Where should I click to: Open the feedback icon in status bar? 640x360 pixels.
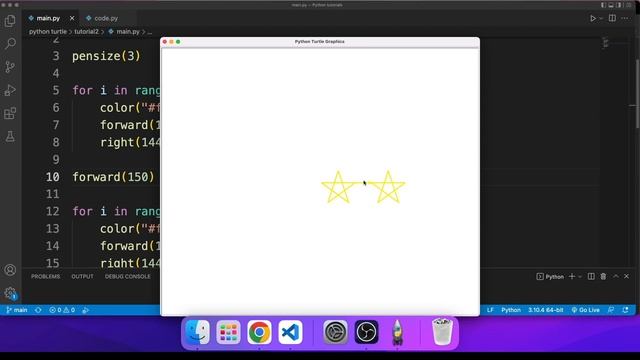(611, 310)
